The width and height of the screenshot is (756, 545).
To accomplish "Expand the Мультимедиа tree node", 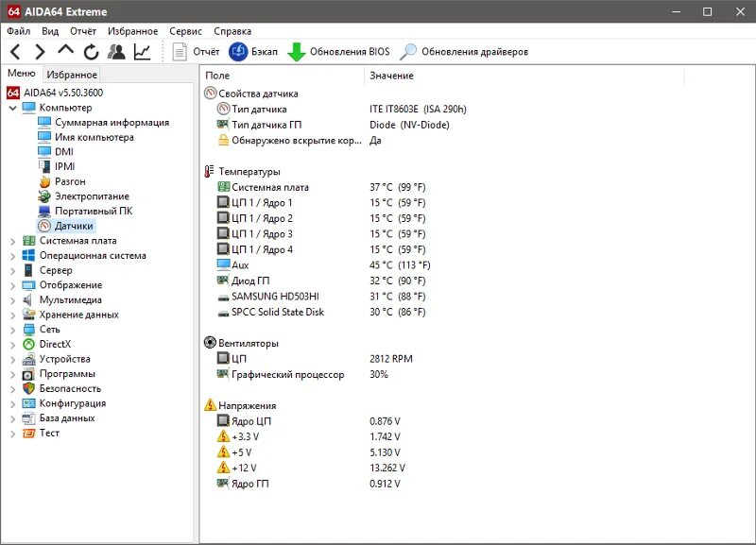I will pos(13,300).
